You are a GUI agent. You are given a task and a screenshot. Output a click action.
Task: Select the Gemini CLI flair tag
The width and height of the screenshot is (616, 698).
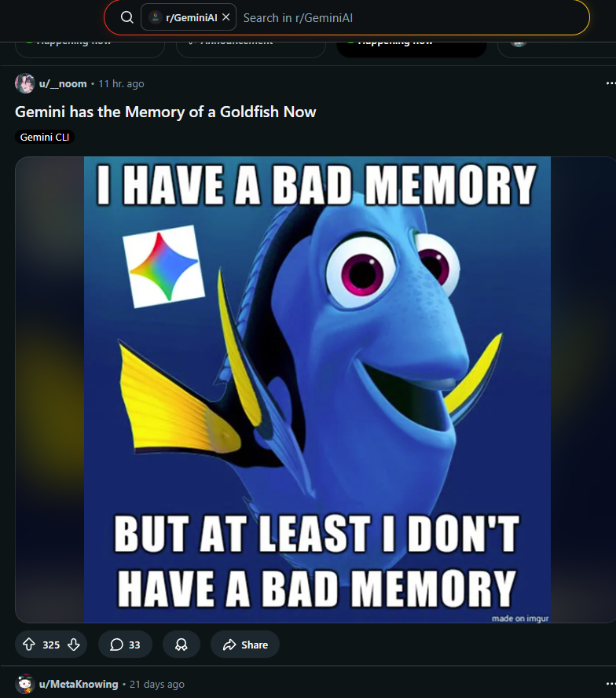[x=45, y=137]
